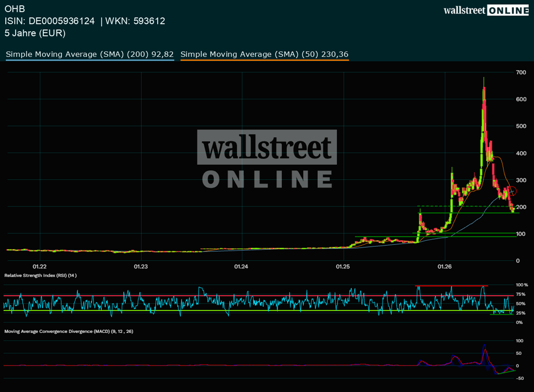
Task: Click the 25% RSI axis label
Action: (520, 313)
